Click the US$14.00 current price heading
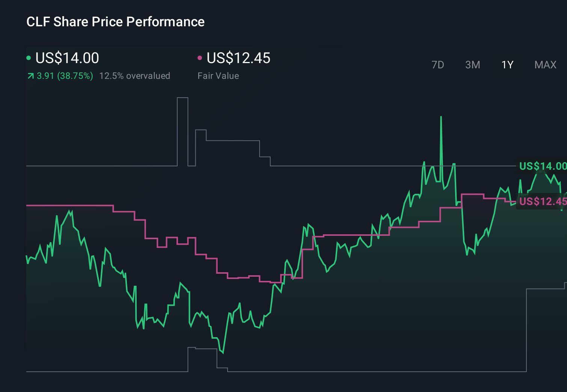The image size is (567, 392). [x=67, y=58]
